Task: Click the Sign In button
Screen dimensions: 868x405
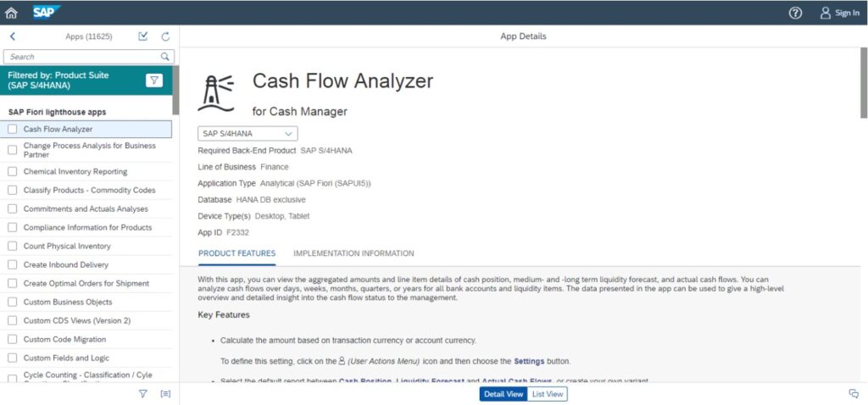Action: (x=839, y=13)
